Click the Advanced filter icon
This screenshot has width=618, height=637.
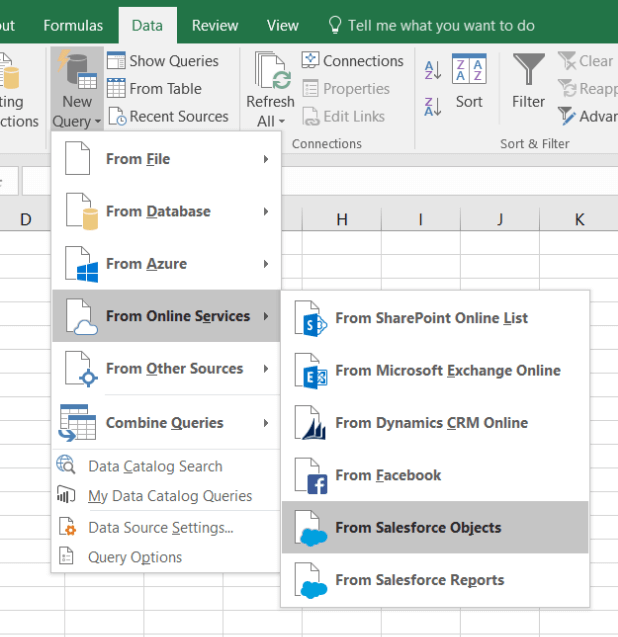click(x=567, y=116)
